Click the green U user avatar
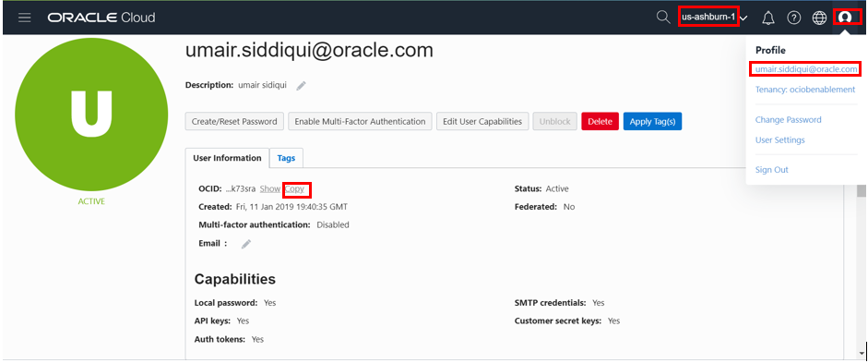Image resolution: width=868 pixels, height=363 pixels. point(91,115)
